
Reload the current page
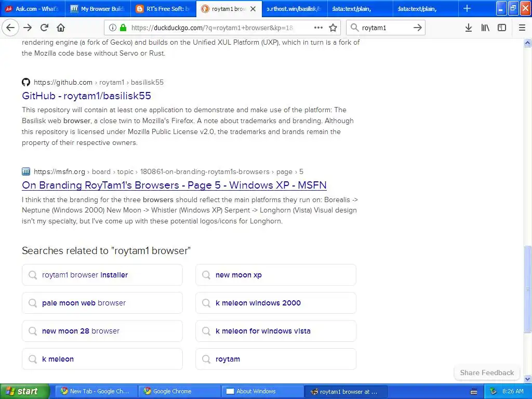(x=44, y=28)
